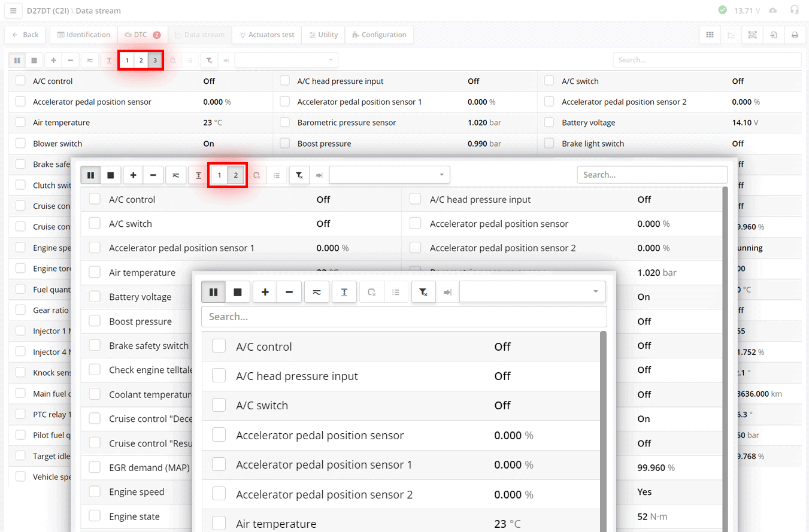Click the export/save icon beside the print icon
The height and width of the screenshot is (532, 809).
[x=773, y=35]
